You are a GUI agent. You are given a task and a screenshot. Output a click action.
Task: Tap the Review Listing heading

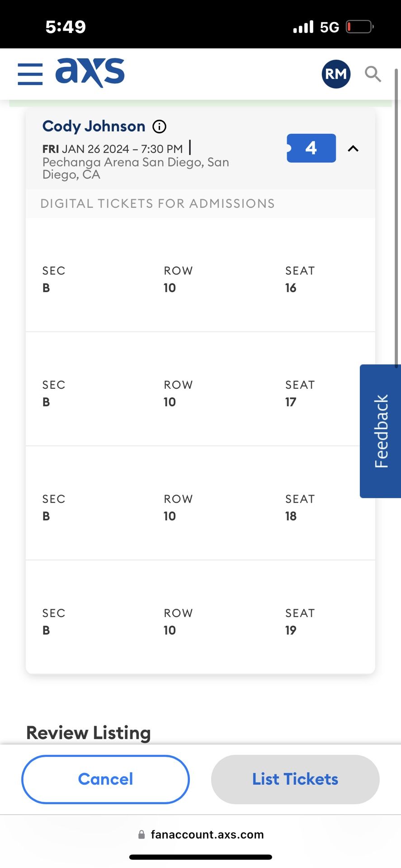pos(89,733)
